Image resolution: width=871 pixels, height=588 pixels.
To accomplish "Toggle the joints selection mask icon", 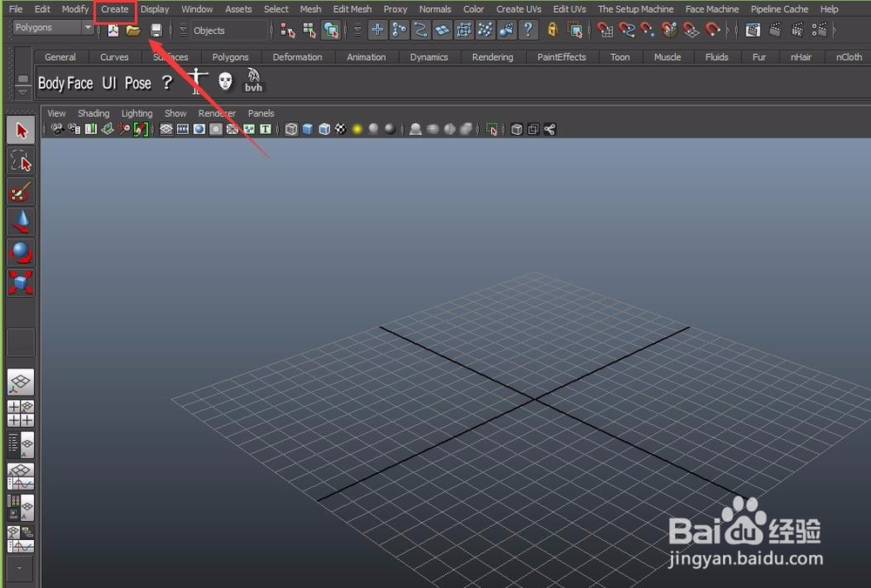I will 400,30.
